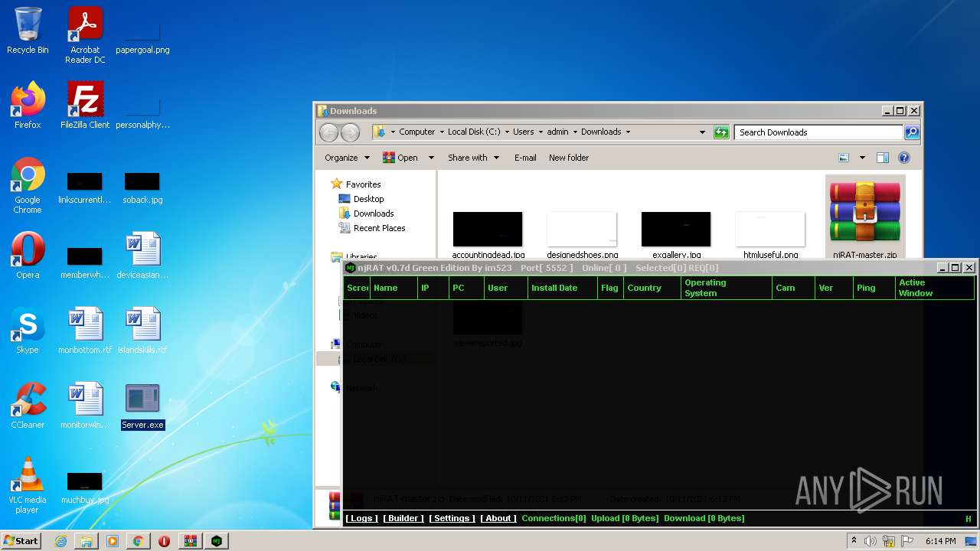Select soback.jpg desktop file

point(142,187)
